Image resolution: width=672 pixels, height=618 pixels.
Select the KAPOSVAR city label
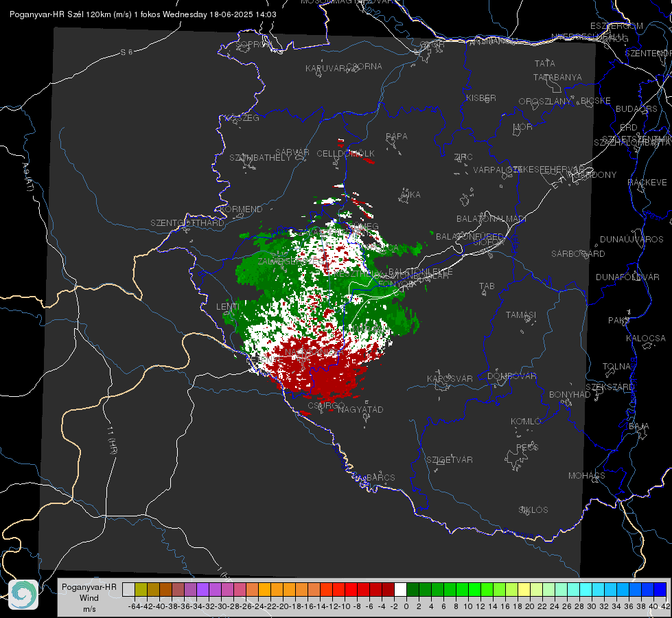pos(450,378)
